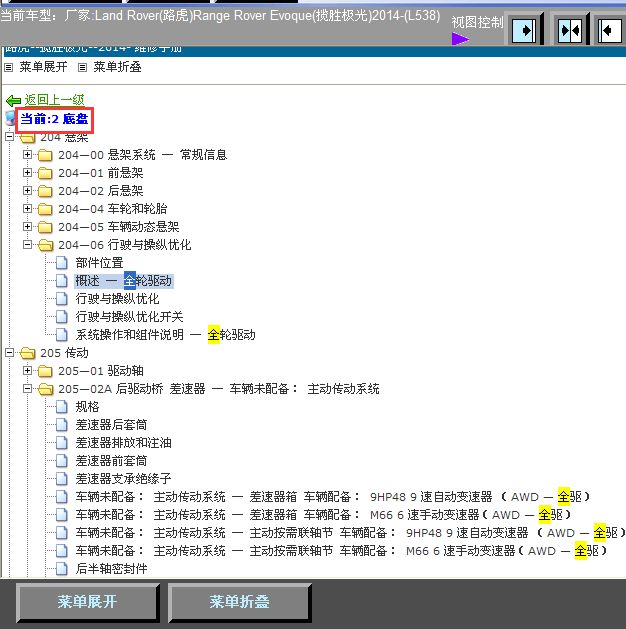Screen dimensions: 626x629
Task: Expand 204-01 前悬架 node
Action: [x=27, y=172]
